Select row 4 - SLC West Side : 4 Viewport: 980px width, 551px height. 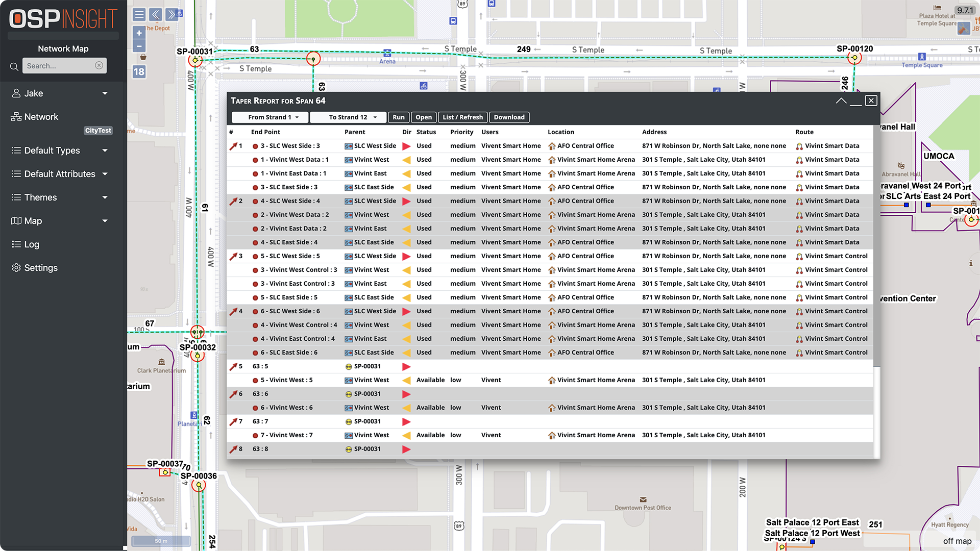[x=550, y=201]
